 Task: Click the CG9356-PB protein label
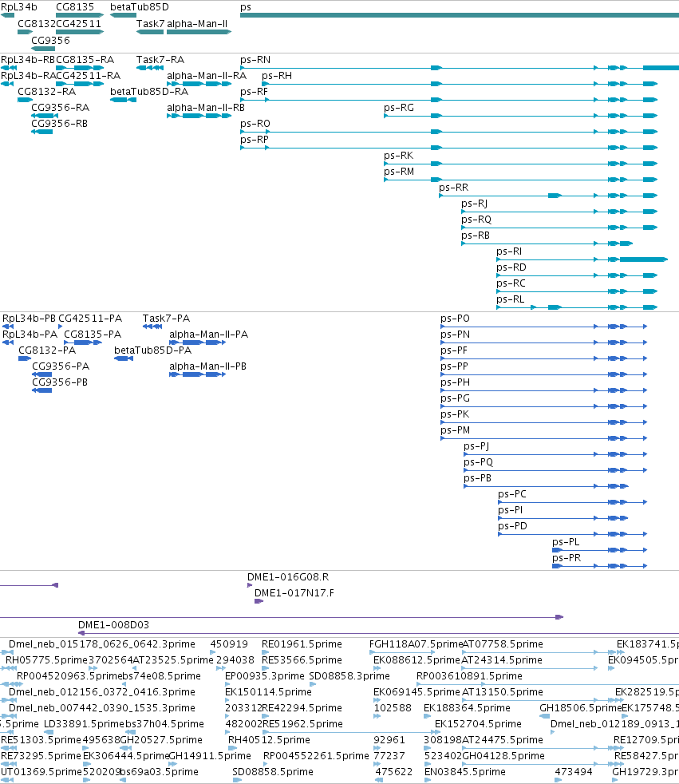60,382
